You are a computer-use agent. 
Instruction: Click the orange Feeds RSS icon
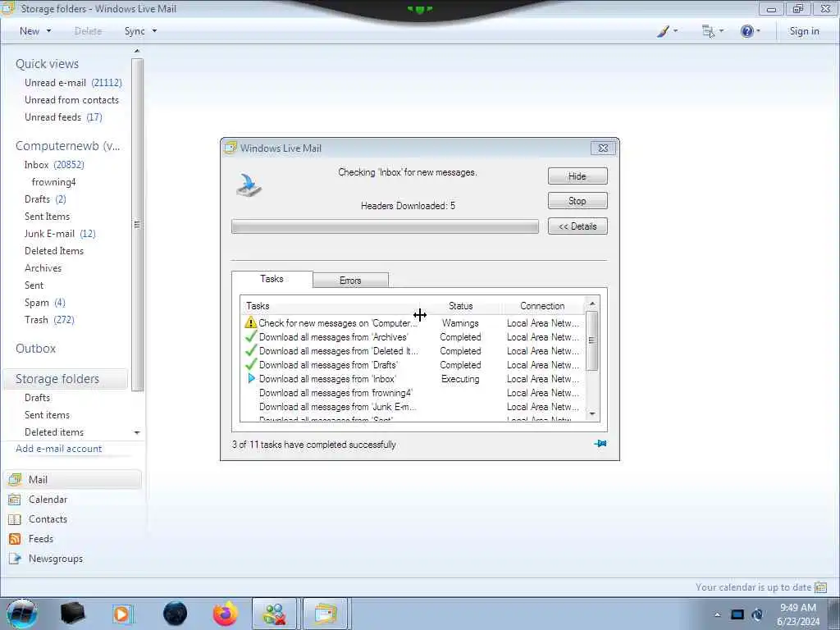pos(15,539)
